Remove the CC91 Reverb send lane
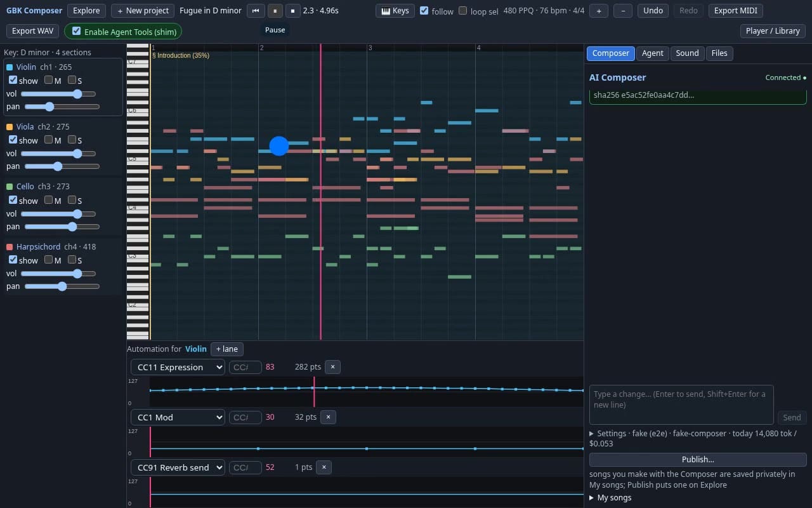 (324, 467)
